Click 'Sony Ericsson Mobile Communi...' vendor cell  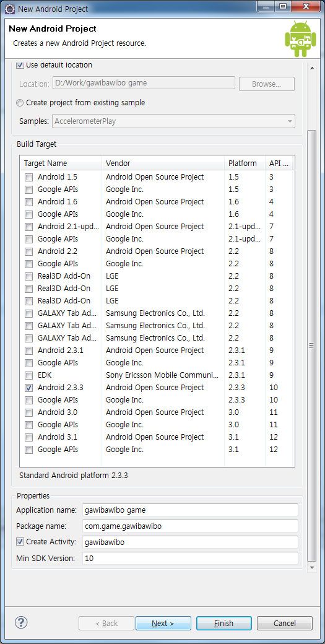coord(162,375)
